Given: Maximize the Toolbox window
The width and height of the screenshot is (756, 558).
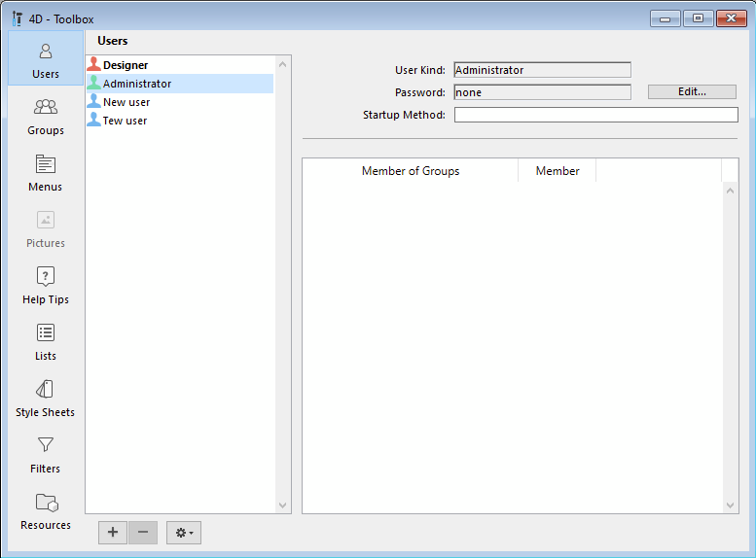Looking at the screenshot, I should coord(699,18).
